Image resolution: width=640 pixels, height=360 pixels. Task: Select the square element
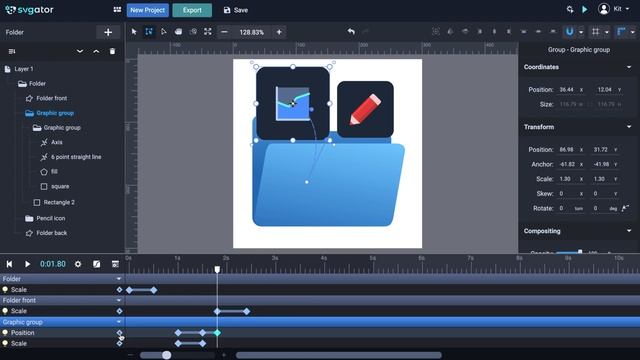[60, 187]
